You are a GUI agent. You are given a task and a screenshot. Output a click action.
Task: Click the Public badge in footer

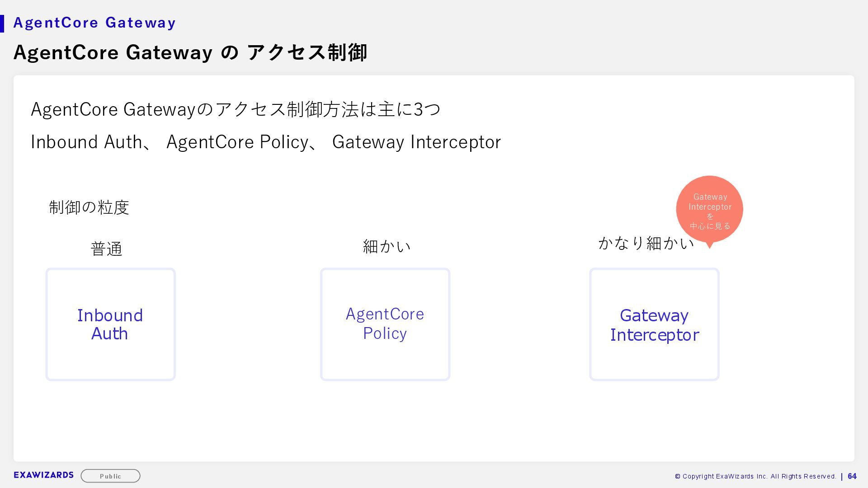[x=110, y=476]
